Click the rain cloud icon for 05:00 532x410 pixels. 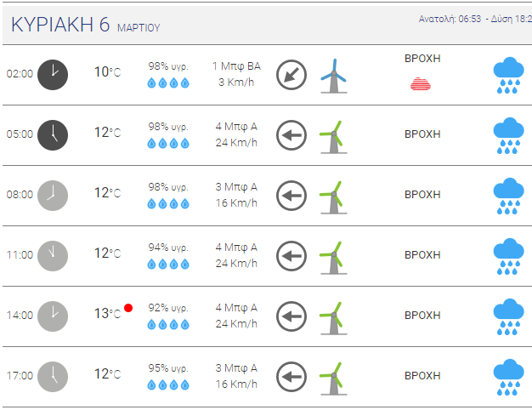[x=508, y=135]
